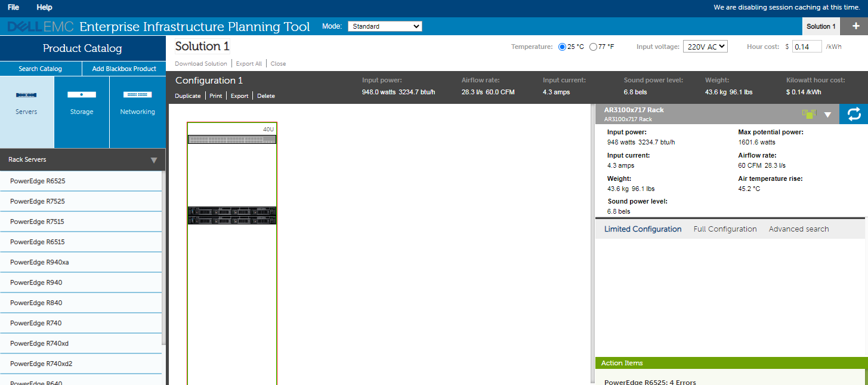Open the Advanced search tab
Image resolution: width=868 pixels, height=385 pixels.
(799, 229)
